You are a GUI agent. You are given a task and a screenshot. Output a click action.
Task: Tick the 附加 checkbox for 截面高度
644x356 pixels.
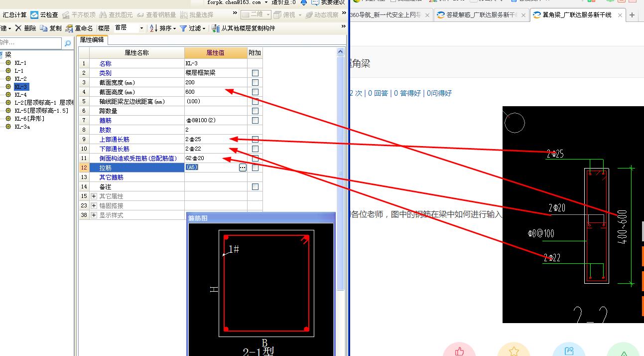[x=255, y=92]
